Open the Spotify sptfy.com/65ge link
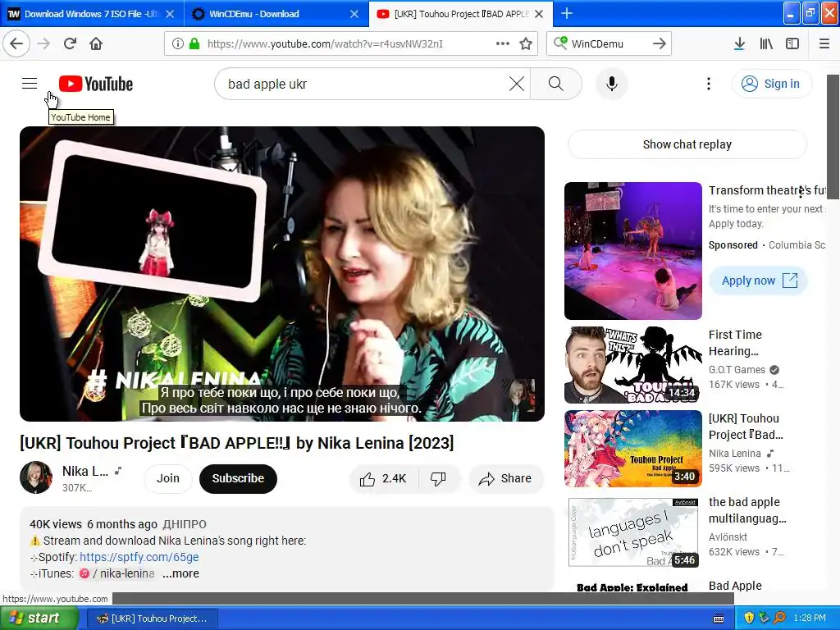Image resolution: width=840 pixels, height=630 pixels. (x=139, y=557)
